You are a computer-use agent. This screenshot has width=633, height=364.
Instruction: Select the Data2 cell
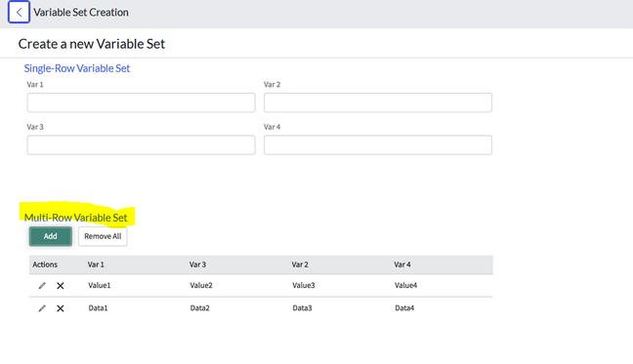(200, 308)
